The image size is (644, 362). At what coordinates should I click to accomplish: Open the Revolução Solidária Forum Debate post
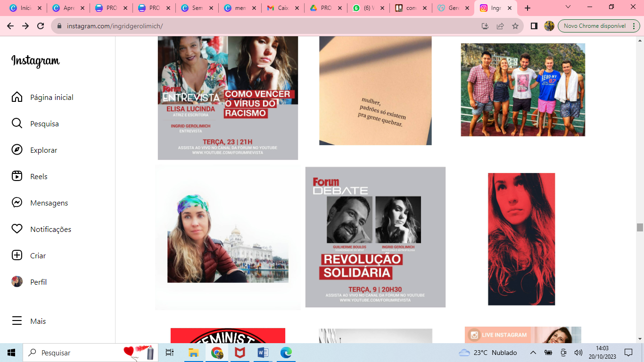(x=375, y=237)
